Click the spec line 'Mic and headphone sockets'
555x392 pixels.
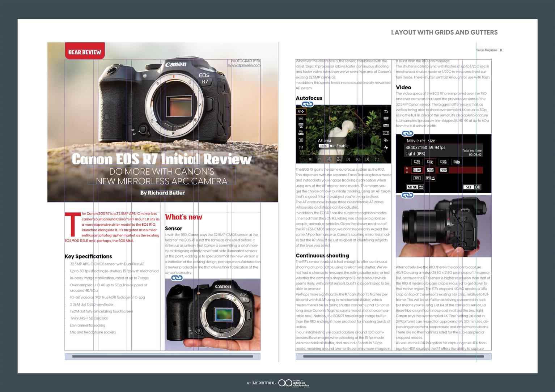pyautogui.click(x=93, y=332)
